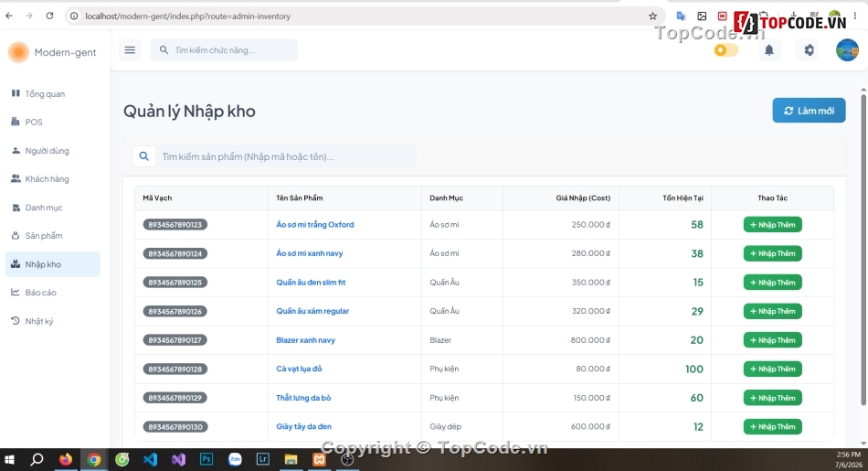Click the page vertical scrollbar

[x=863, y=250]
